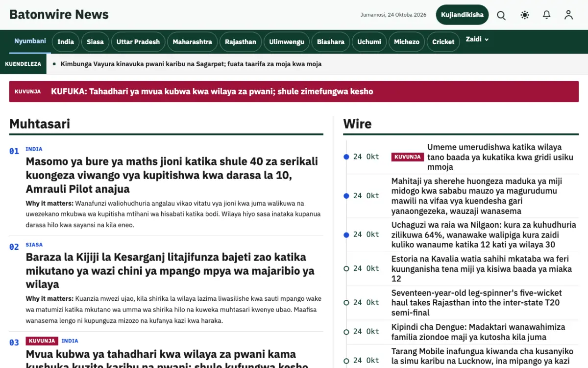588x368 pixels.
Task: Click the Wire section heading
Action: pos(357,124)
